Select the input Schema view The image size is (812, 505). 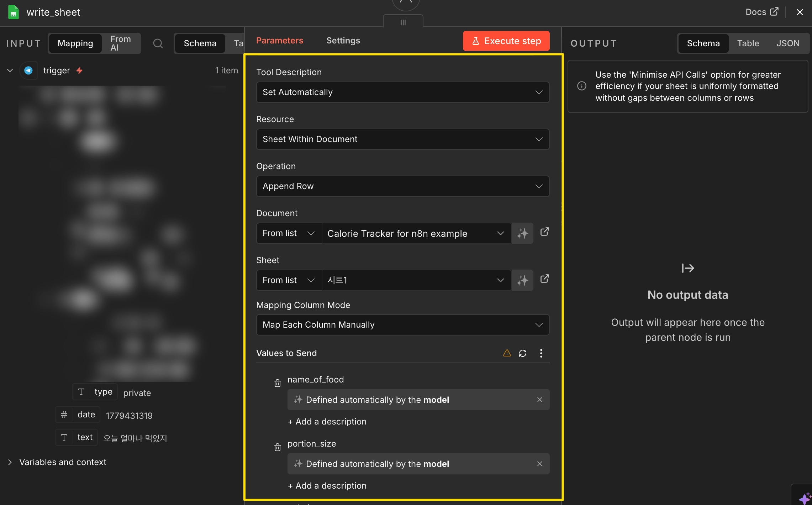coord(200,43)
